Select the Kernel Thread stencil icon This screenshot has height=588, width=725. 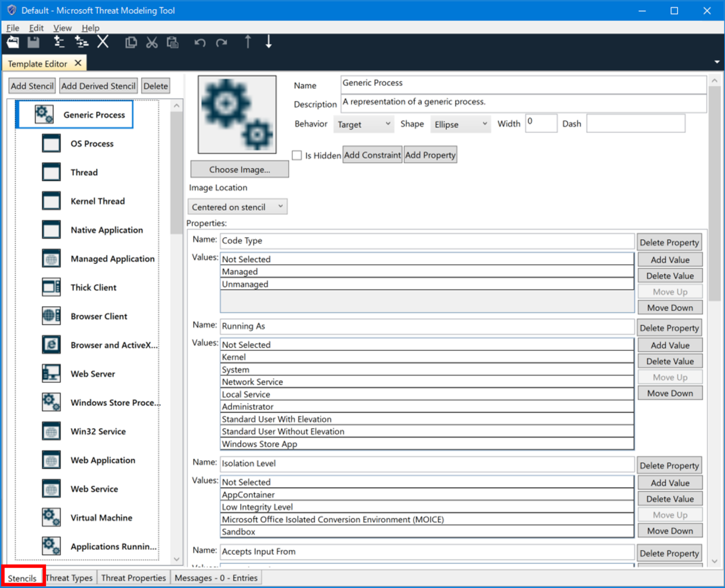point(51,201)
